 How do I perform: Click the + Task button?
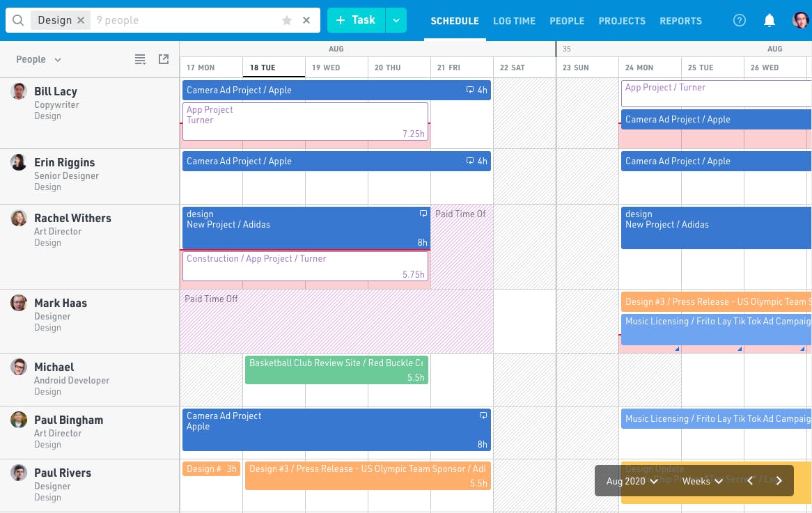(x=357, y=20)
